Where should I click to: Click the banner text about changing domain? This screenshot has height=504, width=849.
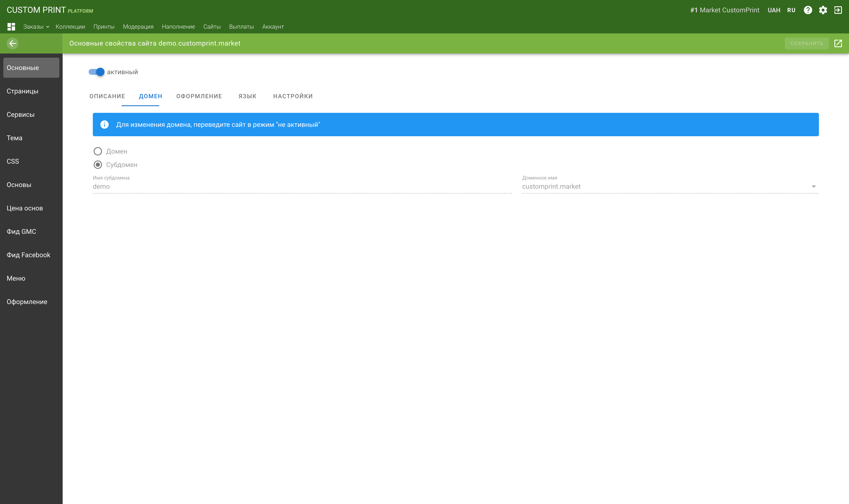pos(218,125)
